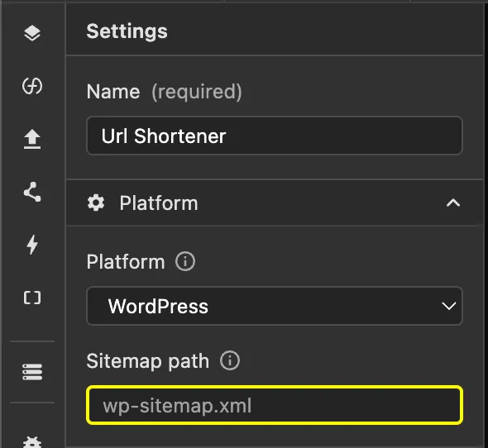Click the Settings panel title

point(127,31)
